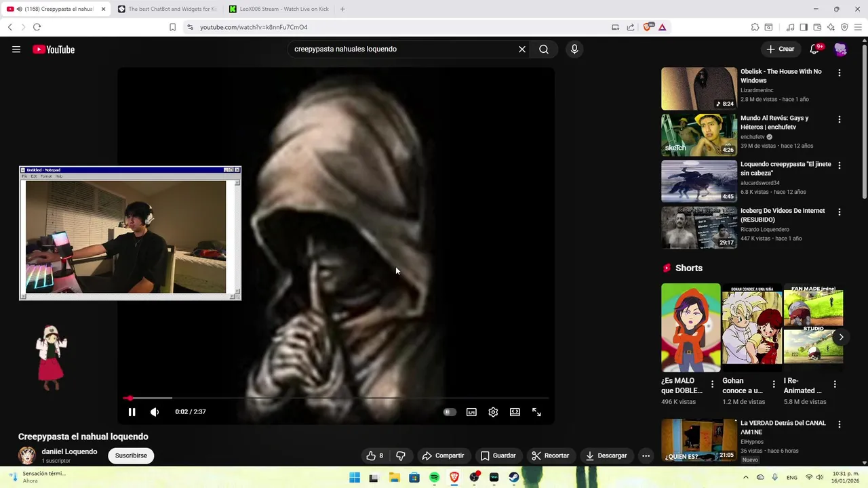This screenshot has height=488, width=868.
Task: Start voice search with the microphone
Action: click(x=574, y=49)
